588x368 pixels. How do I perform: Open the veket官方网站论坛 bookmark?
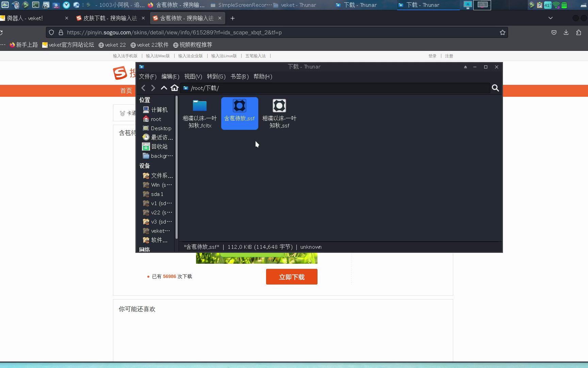(68, 45)
